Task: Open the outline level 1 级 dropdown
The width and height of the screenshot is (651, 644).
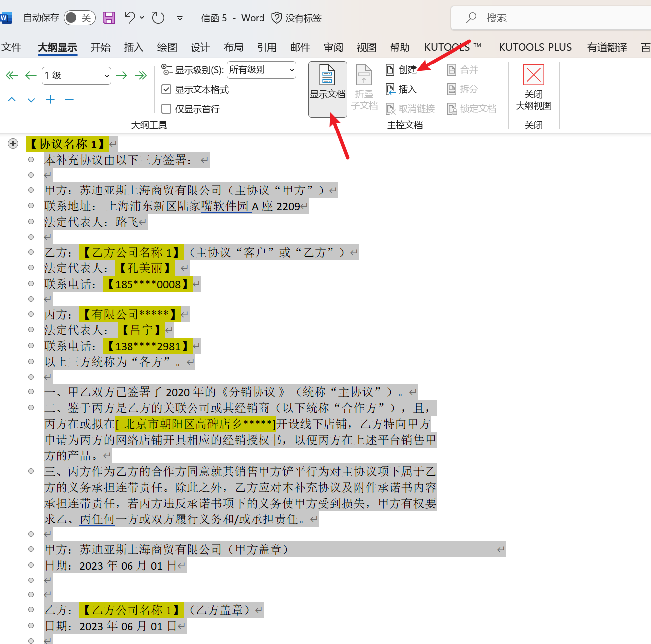Action: click(x=76, y=75)
